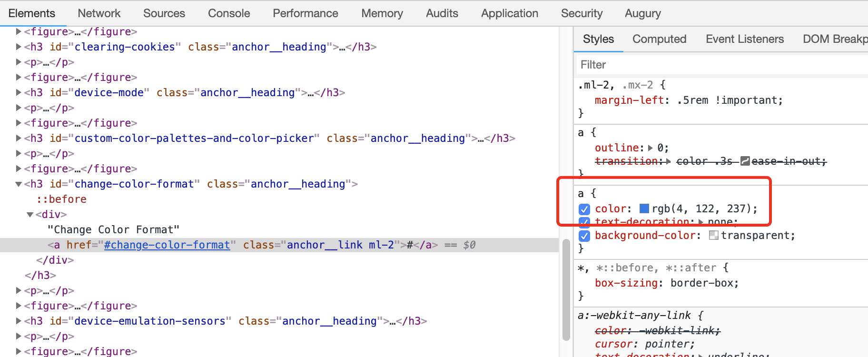
Task: Collapse the div node under change-color-format
Action: [30, 215]
